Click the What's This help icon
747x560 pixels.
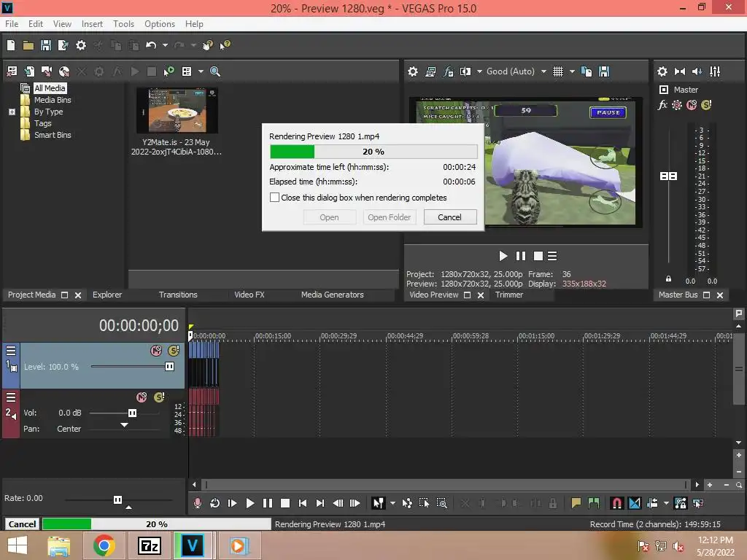coord(225,45)
